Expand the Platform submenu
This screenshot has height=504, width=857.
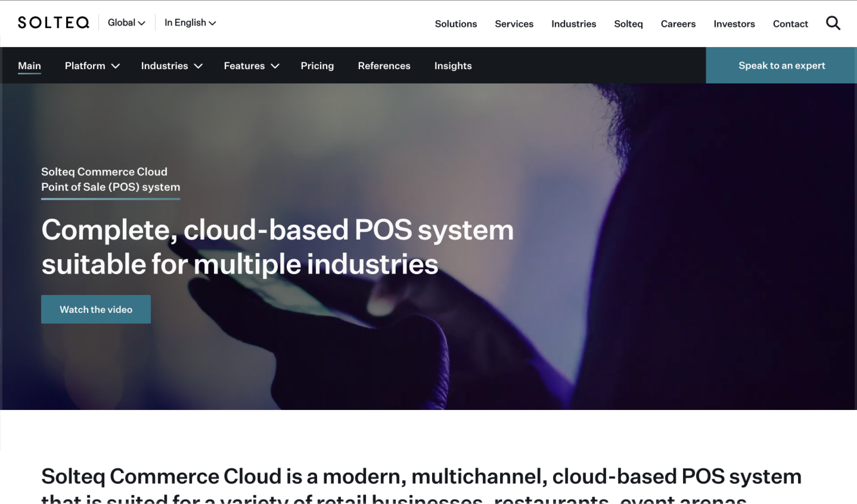(x=92, y=66)
